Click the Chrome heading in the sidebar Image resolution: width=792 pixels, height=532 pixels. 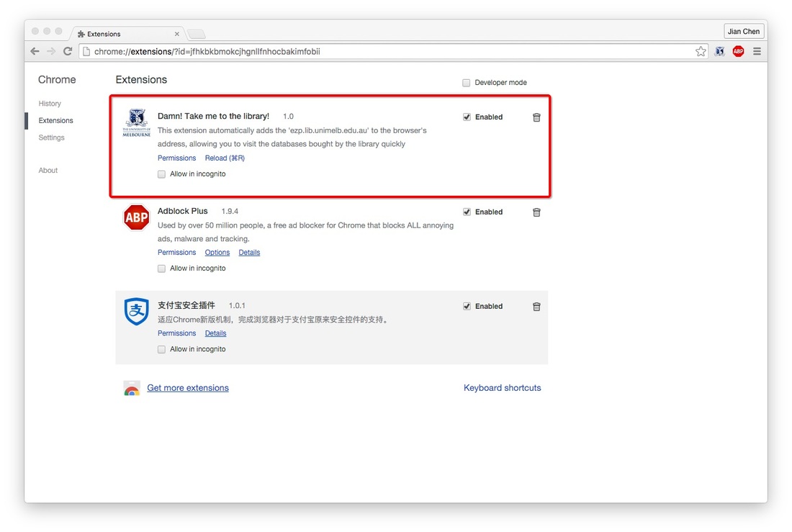pyautogui.click(x=57, y=80)
